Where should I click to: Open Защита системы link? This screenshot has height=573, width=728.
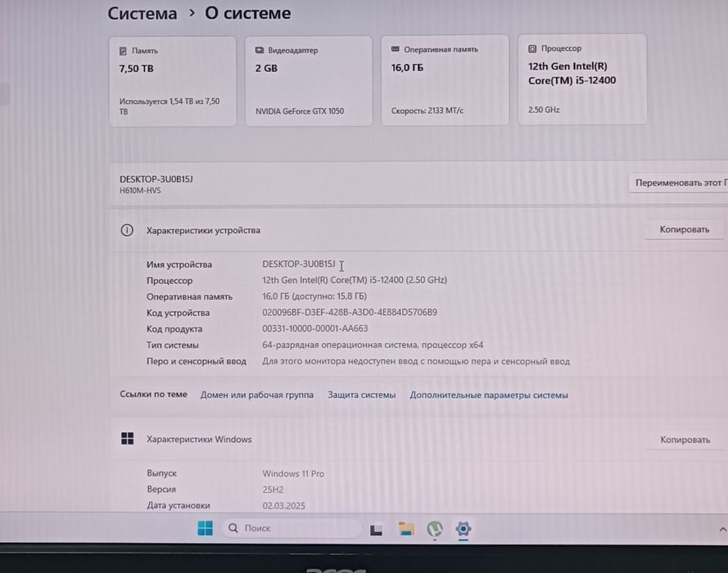(362, 395)
